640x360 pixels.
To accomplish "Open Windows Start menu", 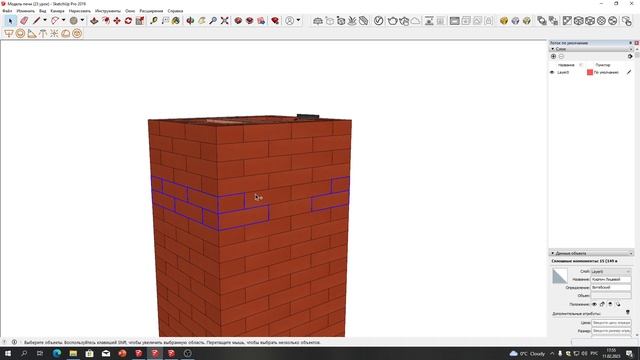I will click(x=8, y=353).
